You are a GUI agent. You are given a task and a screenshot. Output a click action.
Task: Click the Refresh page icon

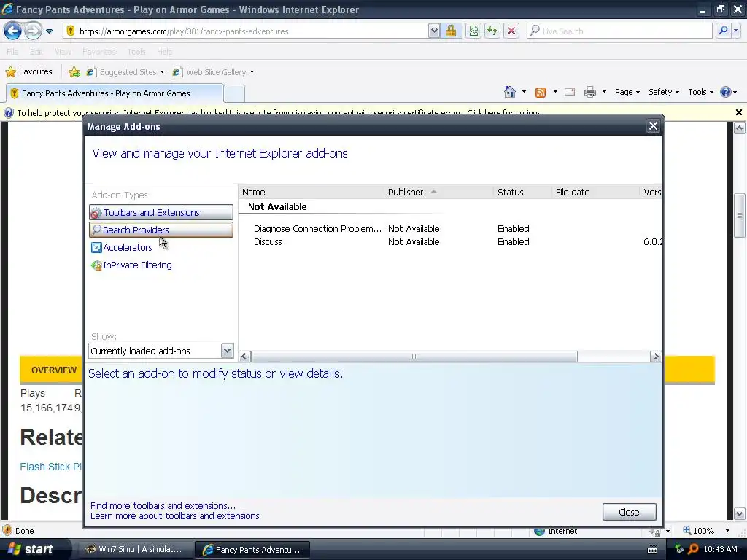492,31
